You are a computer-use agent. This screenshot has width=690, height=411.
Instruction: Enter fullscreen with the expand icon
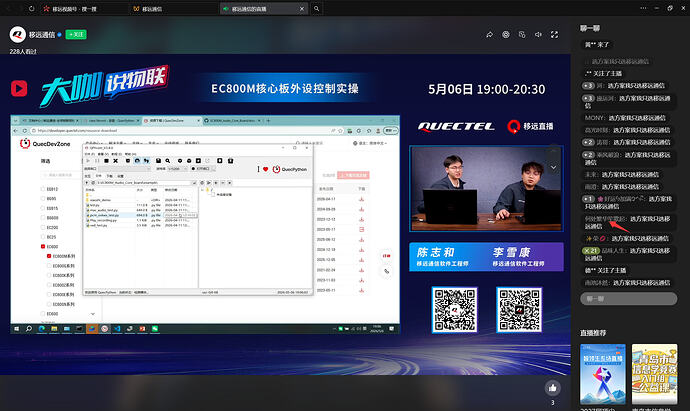pos(554,34)
